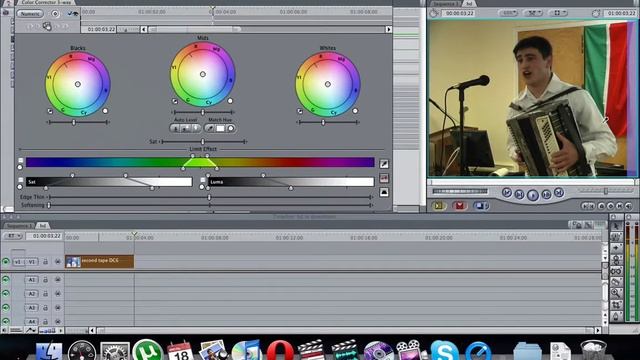640x360 pixels.
Task: Enable Sat range Limit Effect checkbox
Action: pos(21,180)
